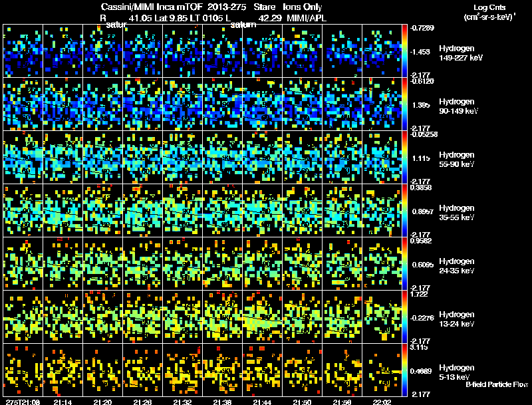The width and height of the screenshot is (532, 405).
Task: Select the 90-149 keV image panel at 21:44
Action: (x=262, y=104)
